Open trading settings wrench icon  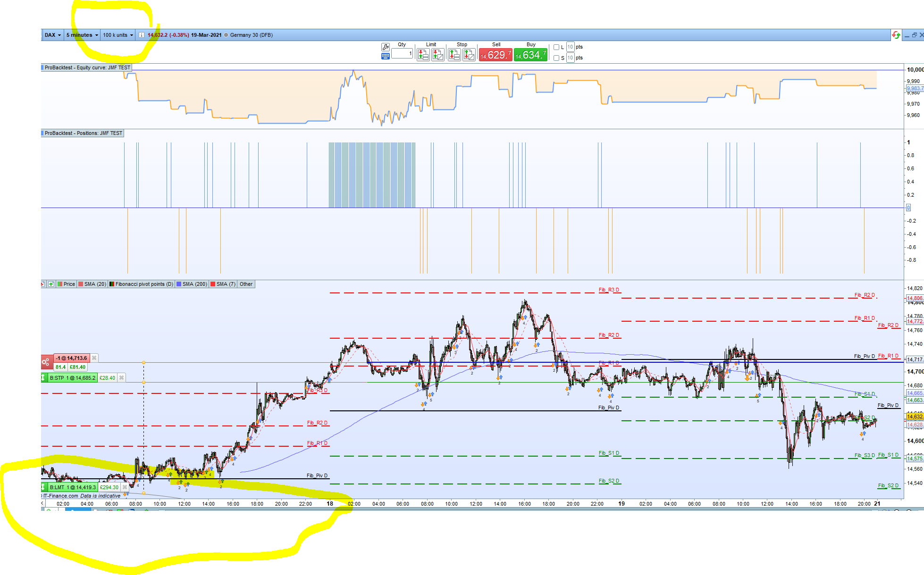385,47
